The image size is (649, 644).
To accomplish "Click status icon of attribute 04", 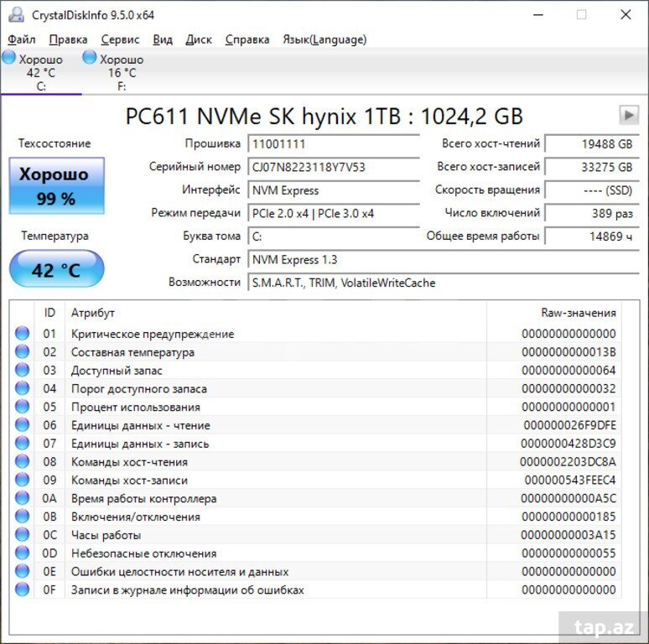I will (x=23, y=388).
